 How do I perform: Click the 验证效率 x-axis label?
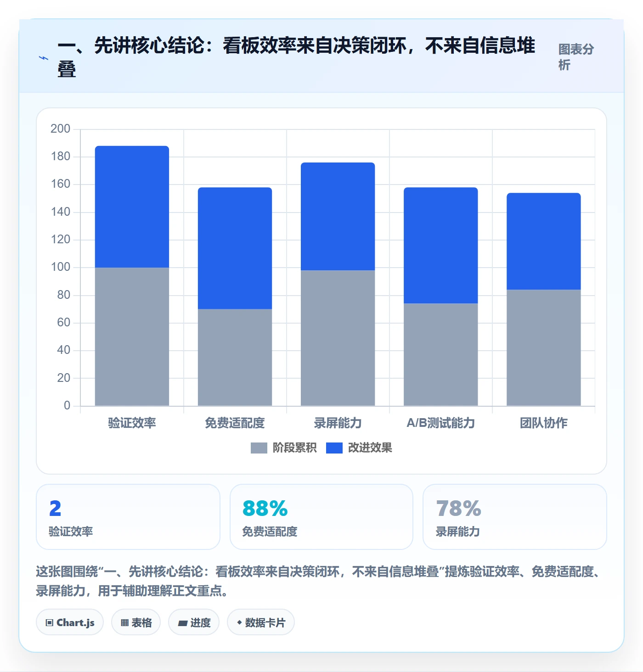tap(132, 423)
